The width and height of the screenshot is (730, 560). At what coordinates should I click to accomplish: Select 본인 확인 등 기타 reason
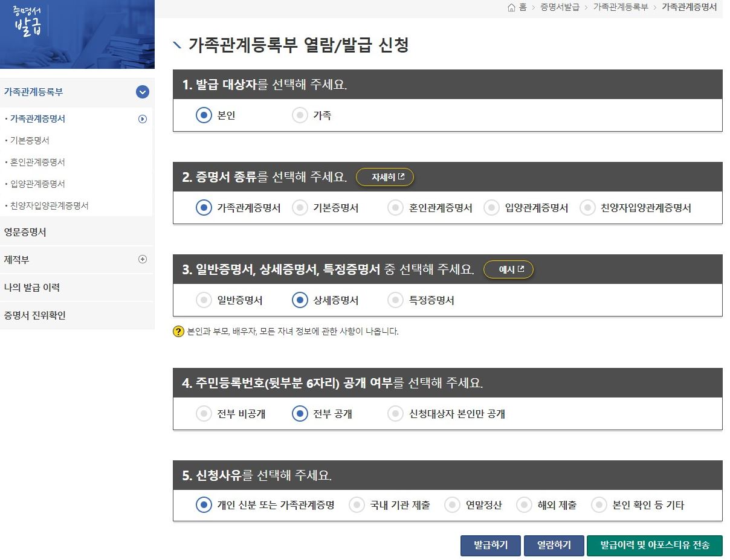click(x=599, y=505)
